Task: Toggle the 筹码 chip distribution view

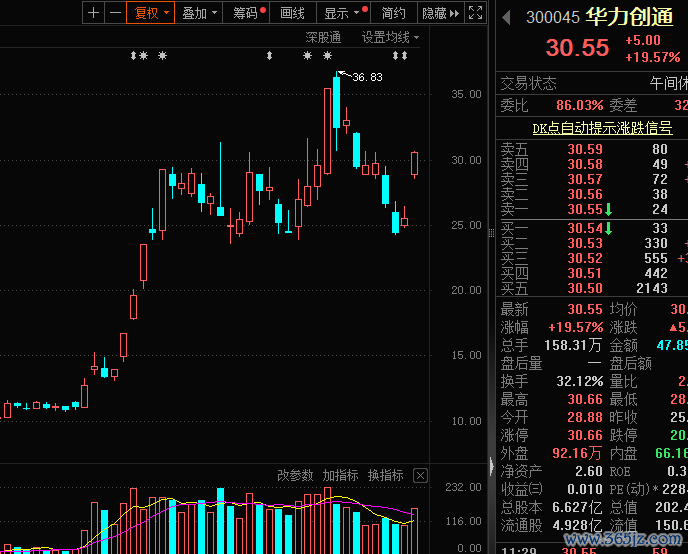Action: click(248, 13)
